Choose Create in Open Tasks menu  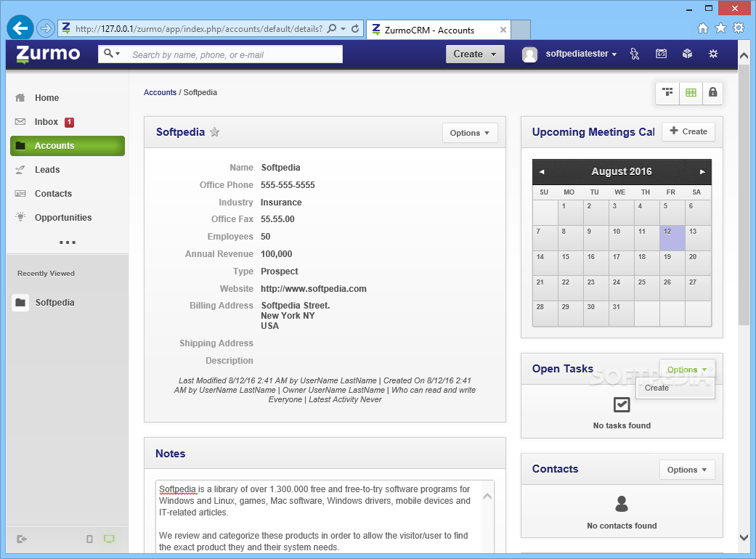pyautogui.click(x=675, y=388)
